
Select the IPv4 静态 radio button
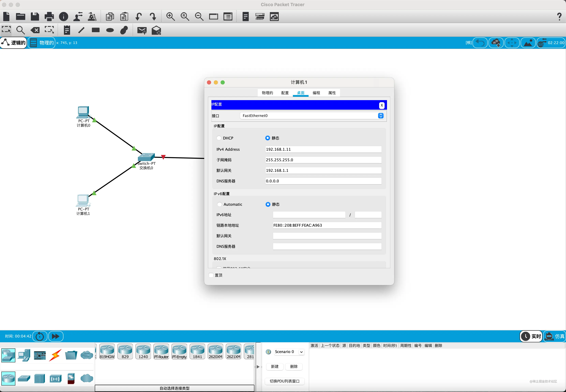267,138
